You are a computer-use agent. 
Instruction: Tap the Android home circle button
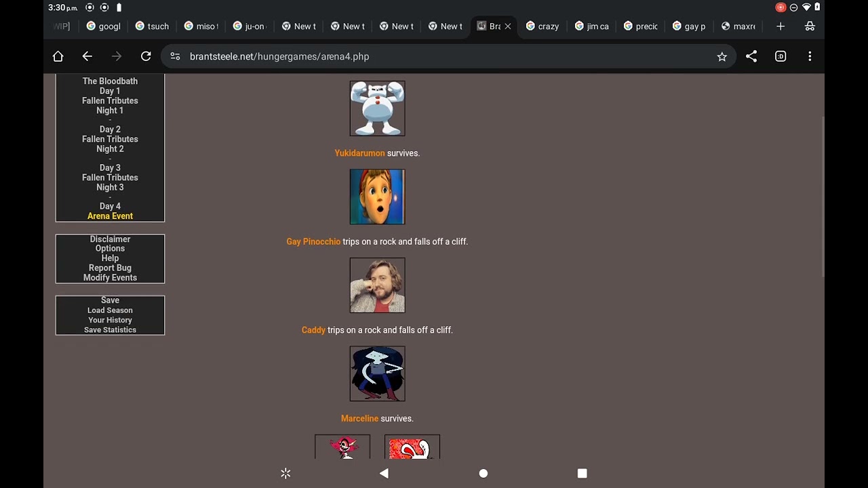click(483, 473)
